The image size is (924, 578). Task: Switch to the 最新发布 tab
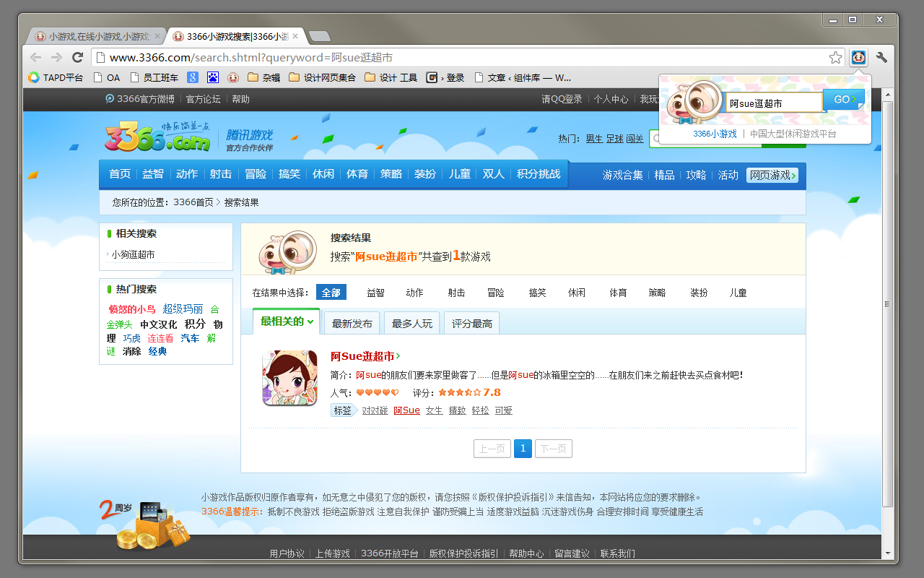click(x=352, y=324)
